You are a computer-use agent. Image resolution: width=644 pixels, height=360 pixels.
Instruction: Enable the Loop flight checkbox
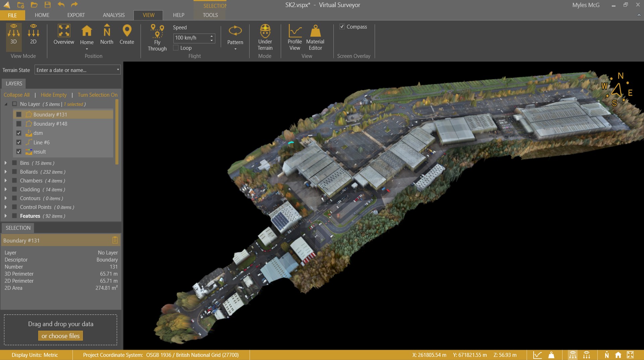tap(176, 48)
